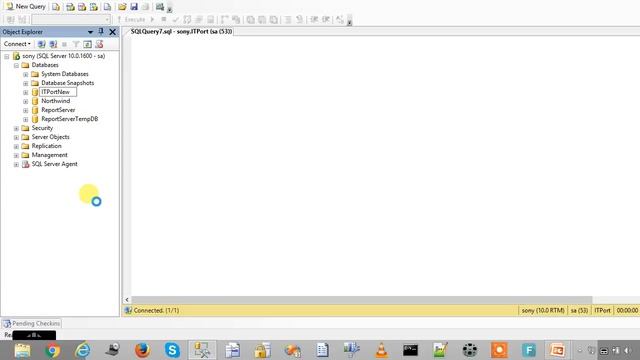Click the SQL Server Management Studio taskbar icon
Image resolution: width=640 pixels, height=360 pixels.
202,350
